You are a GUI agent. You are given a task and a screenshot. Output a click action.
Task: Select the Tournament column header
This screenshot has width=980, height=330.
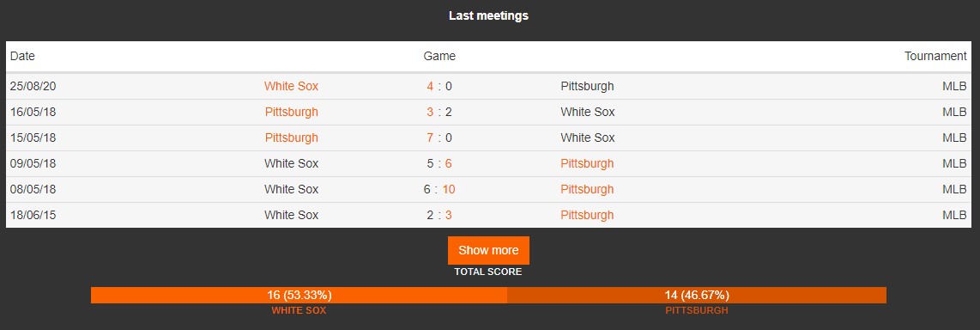[935, 57]
